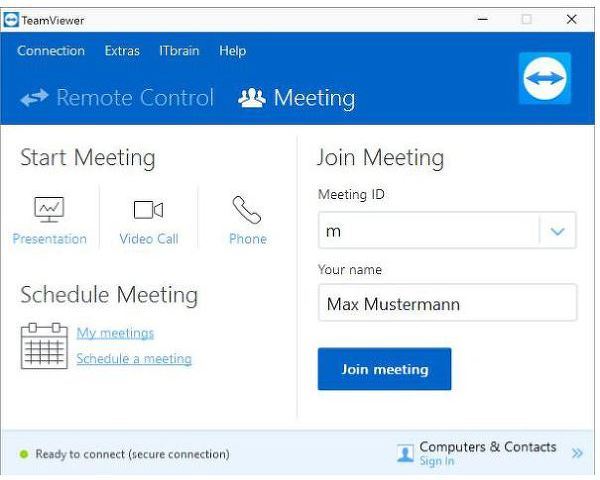Click the Meeting ID field label
The height and width of the screenshot is (480, 600).
point(351,194)
